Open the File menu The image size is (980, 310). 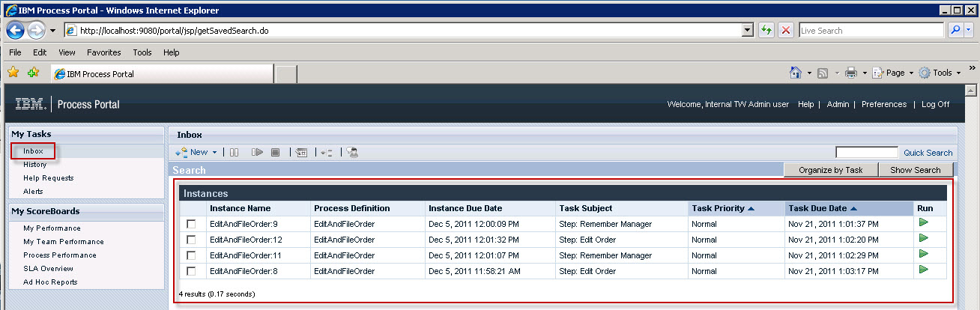tap(15, 52)
